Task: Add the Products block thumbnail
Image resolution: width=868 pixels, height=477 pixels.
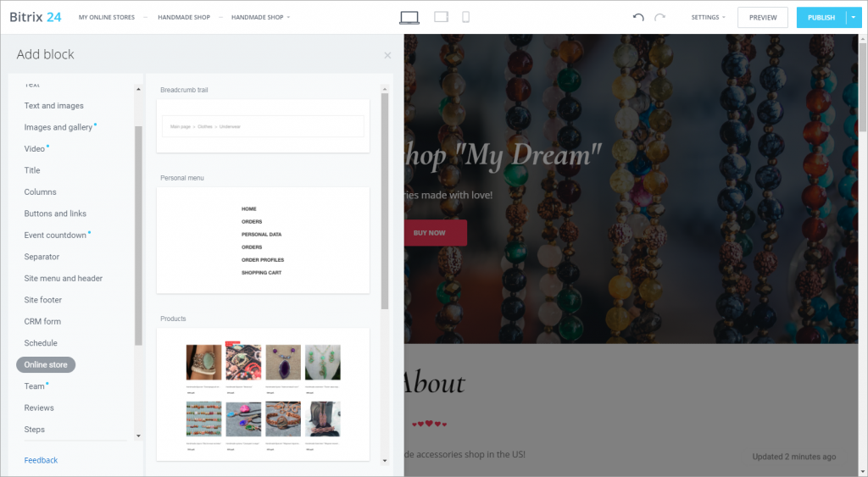Action: [x=263, y=395]
